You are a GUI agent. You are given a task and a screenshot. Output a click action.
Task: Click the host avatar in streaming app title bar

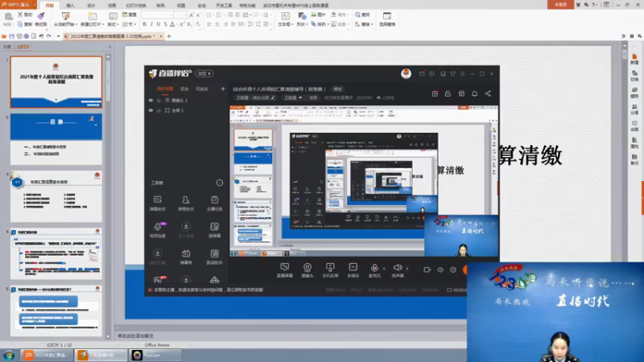tap(406, 73)
